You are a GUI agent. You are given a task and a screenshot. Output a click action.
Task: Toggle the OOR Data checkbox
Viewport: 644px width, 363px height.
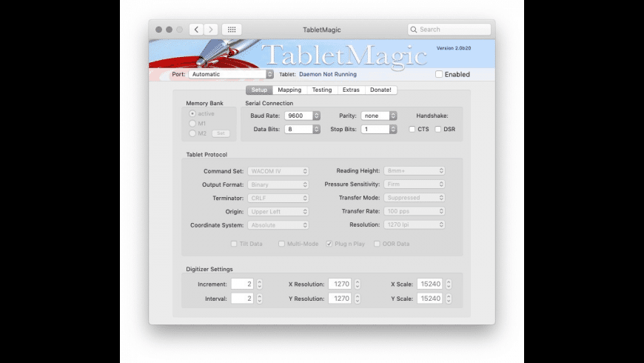377,244
